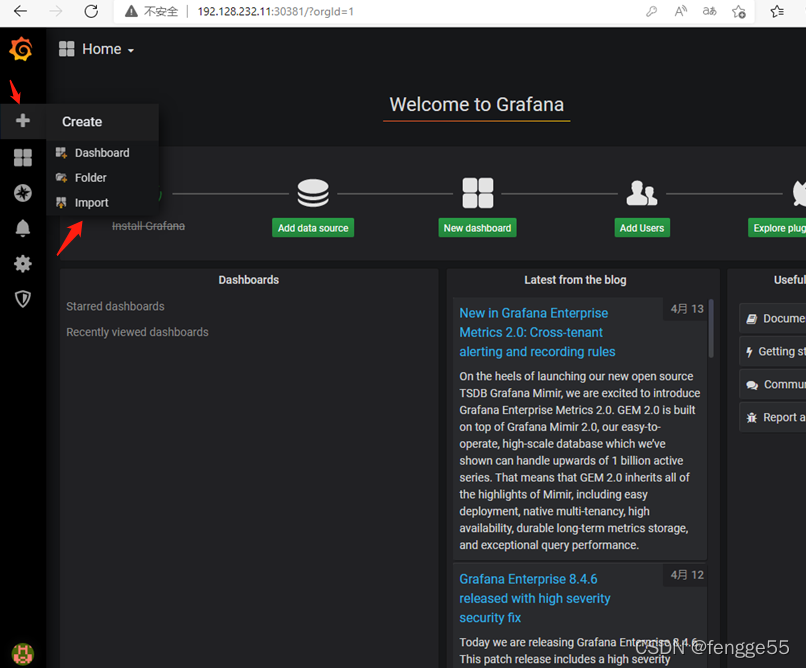Click the browser address bar URL
Image resolution: width=806 pixels, height=668 pixels.
tap(276, 11)
